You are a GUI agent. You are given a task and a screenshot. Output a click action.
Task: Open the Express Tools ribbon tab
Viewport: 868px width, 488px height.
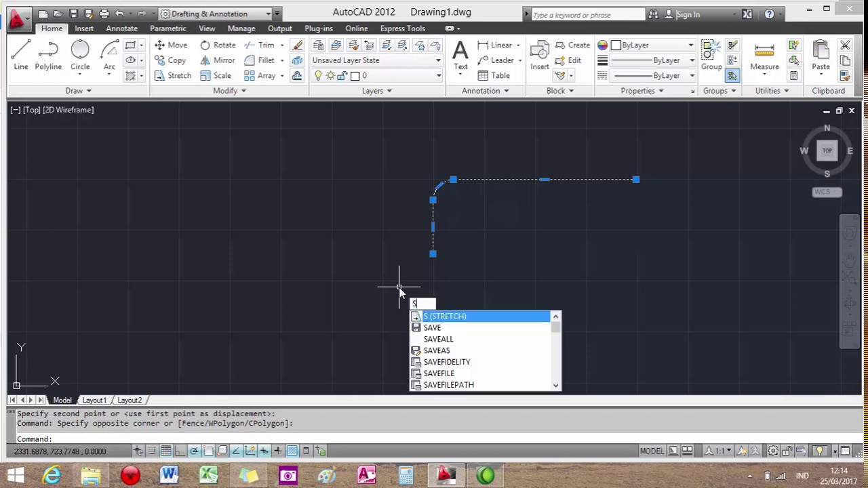[403, 28]
